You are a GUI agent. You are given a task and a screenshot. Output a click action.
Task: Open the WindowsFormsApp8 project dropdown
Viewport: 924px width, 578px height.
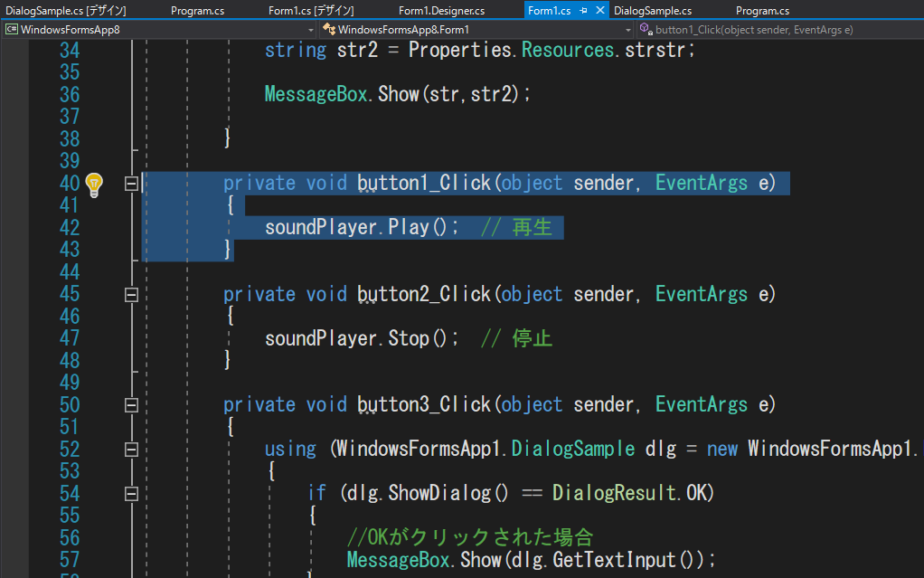(310, 30)
